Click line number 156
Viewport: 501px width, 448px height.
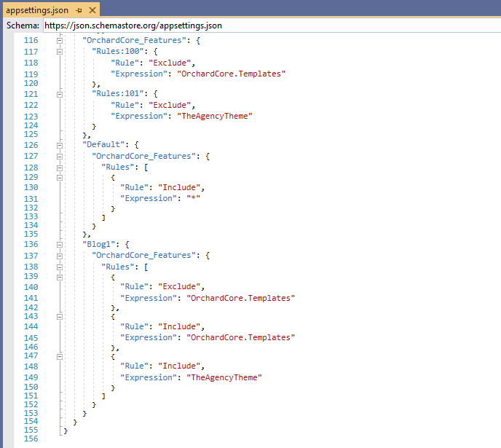click(31, 439)
